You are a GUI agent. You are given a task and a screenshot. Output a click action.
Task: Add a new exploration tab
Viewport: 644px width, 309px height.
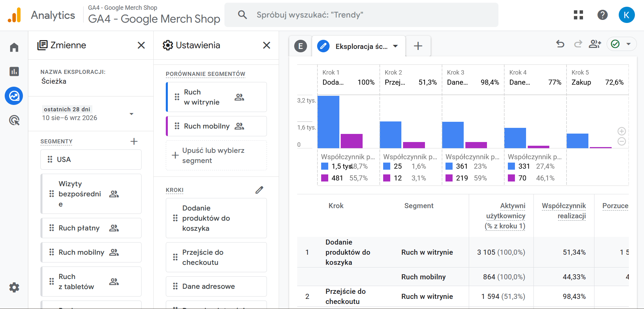pyautogui.click(x=418, y=46)
